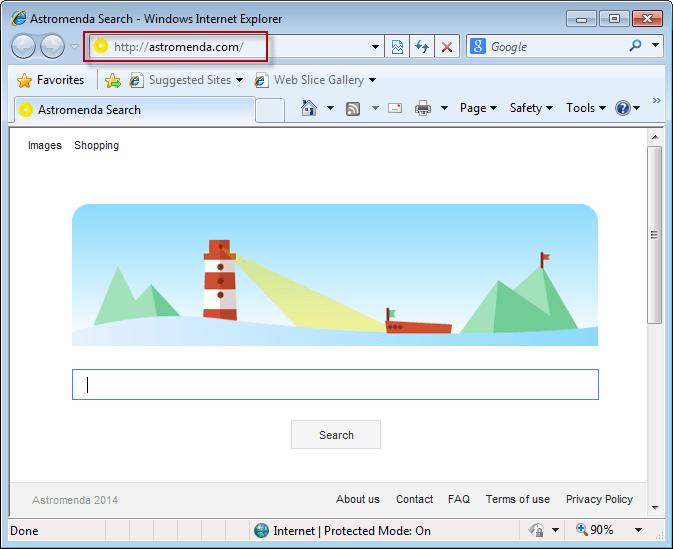Click the scrollbar down arrow
This screenshot has width=673, height=549.
pyautogui.click(x=655, y=508)
